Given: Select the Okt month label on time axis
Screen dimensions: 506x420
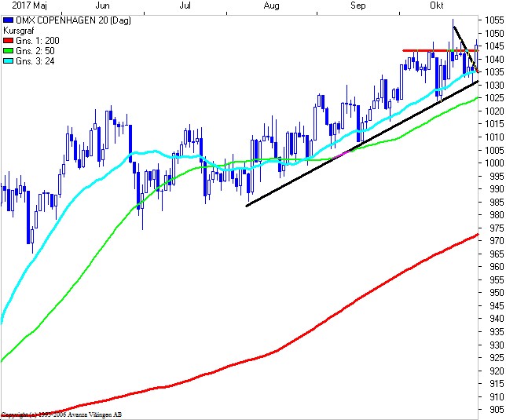Looking at the screenshot, I should 437,5.
